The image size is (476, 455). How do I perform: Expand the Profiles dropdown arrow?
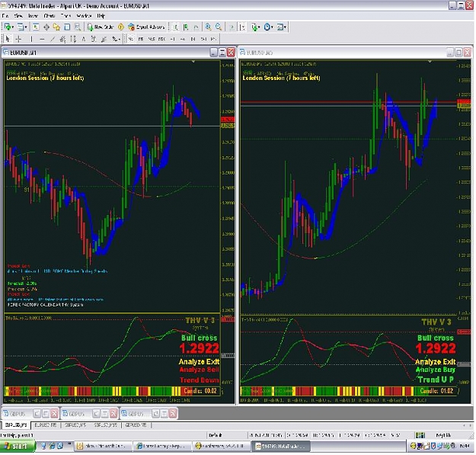click(26, 27)
